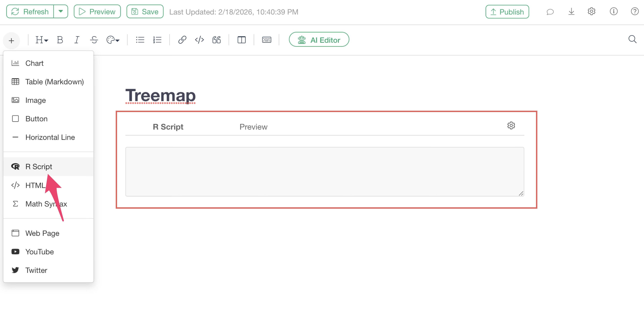Click the plus add-content button
The width and height of the screenshot is (644, 315).
12,41
